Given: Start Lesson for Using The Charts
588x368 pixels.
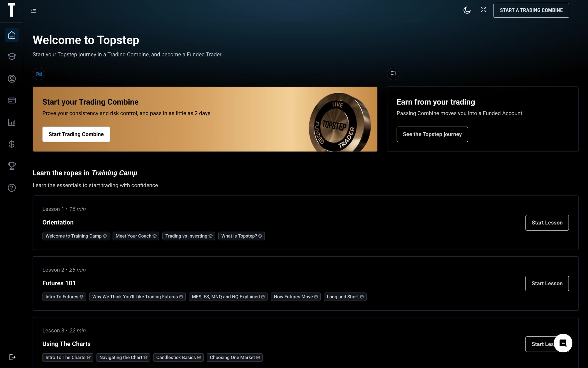Looking at the screenshot, I should click(542, 344).
